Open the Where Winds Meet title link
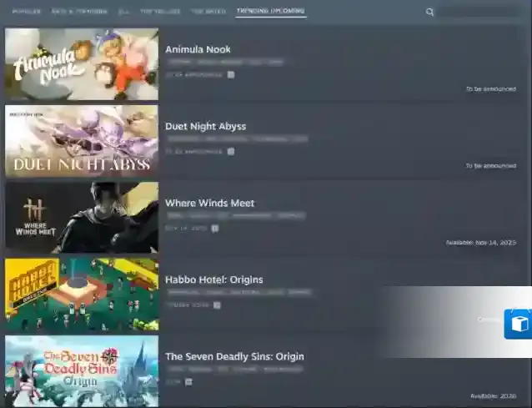This screenshot has height=408, width=532. tap(209, 203)
